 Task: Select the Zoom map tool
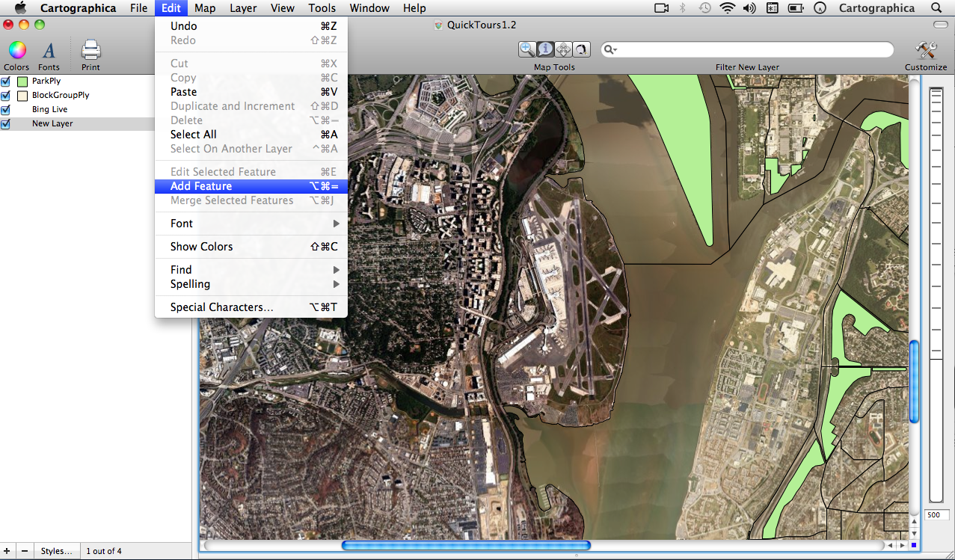coord(528,49)
